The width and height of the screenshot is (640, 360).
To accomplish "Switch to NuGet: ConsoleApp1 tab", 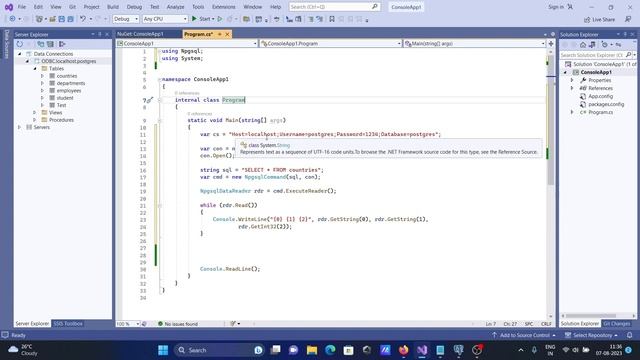I will pyautogui.click(x=140, y=34).
